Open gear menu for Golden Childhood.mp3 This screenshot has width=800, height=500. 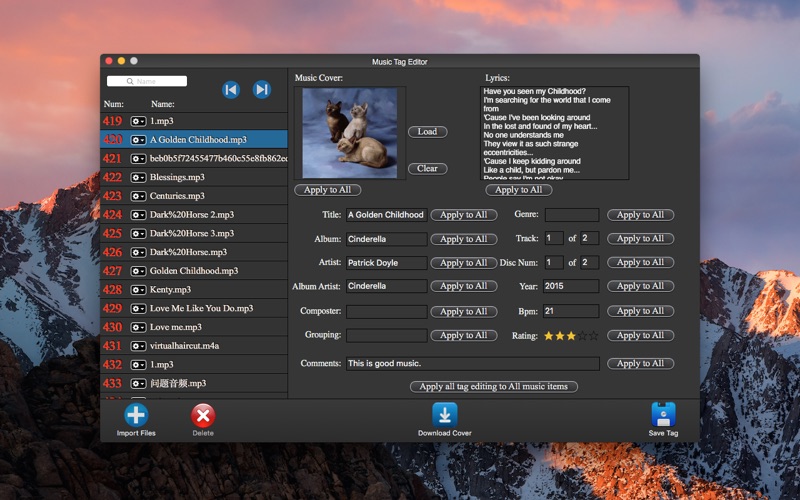click(x=138, y=271)
